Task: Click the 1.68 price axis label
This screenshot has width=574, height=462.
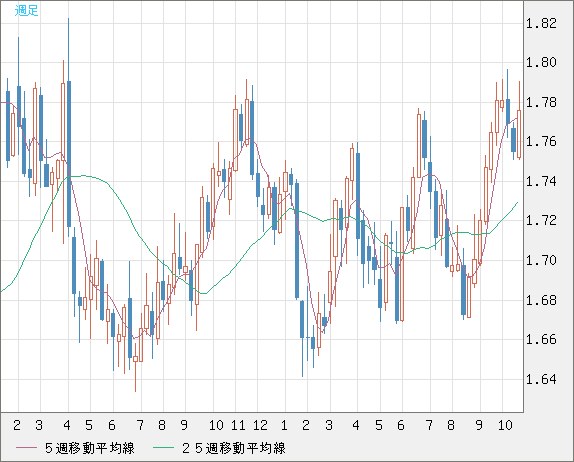Action: [541, 301]
